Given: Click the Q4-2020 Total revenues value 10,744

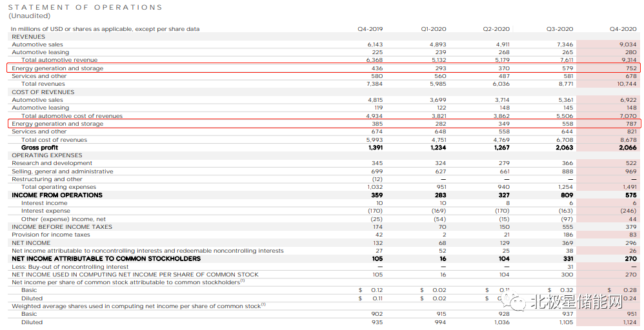Looking at the screenshot, I should [627, 84].
